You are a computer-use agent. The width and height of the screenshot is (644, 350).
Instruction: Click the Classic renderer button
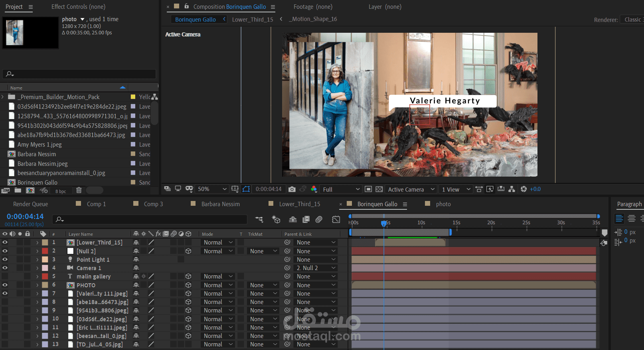(x=632, y=20)
